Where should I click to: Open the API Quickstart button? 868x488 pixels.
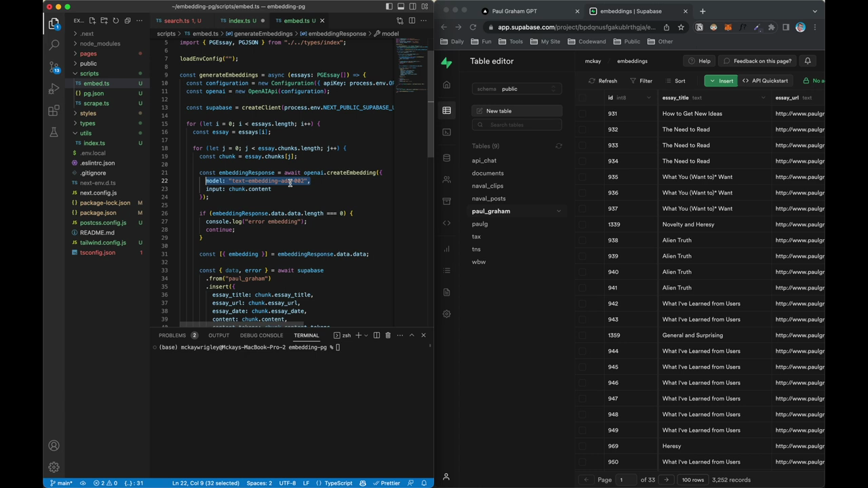point(765,81)
